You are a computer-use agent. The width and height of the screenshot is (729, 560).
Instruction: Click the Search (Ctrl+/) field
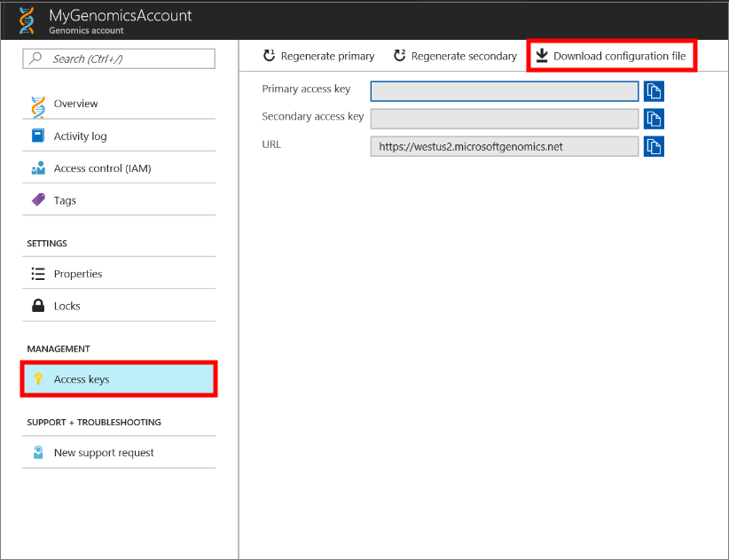[119, 58]
